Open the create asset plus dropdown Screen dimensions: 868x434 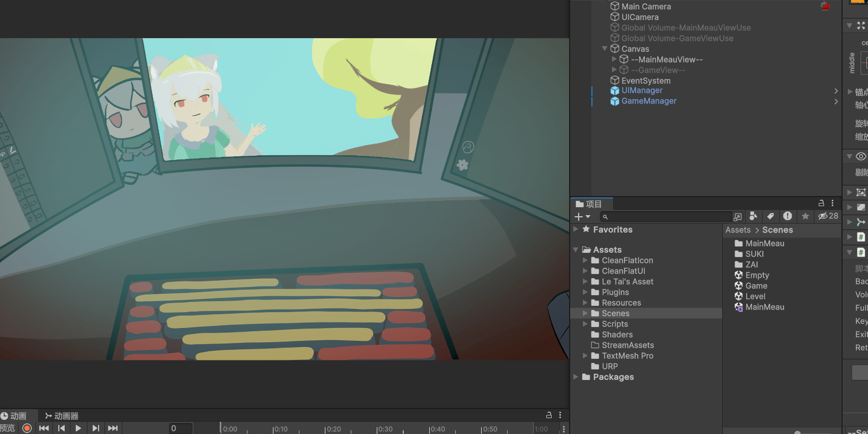582,217
